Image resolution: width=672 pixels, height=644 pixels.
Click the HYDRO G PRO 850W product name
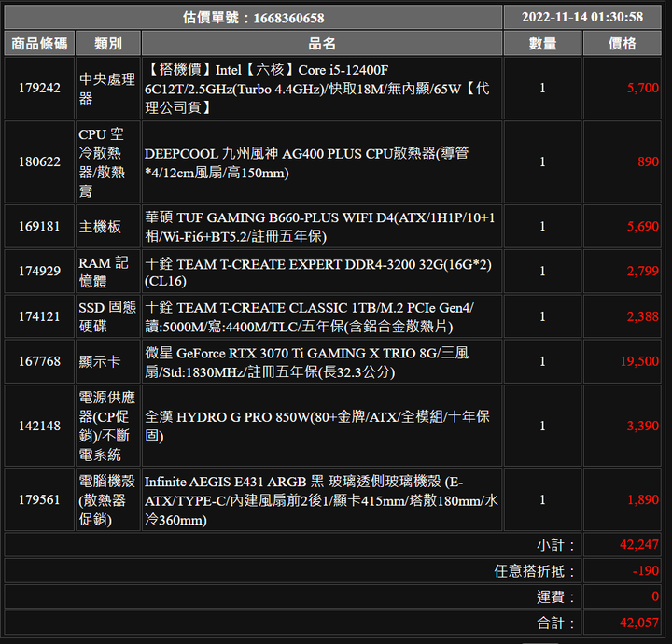point(317,426)
